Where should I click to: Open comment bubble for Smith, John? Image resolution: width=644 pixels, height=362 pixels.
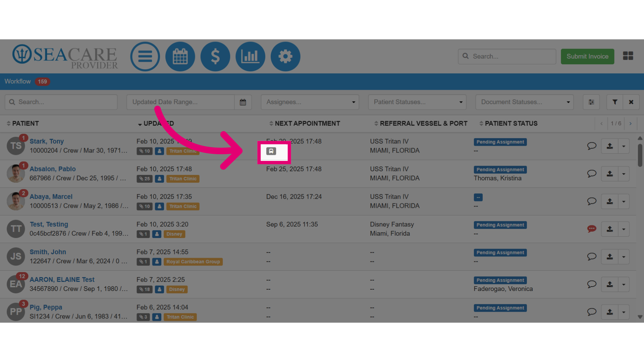point(592,256)
